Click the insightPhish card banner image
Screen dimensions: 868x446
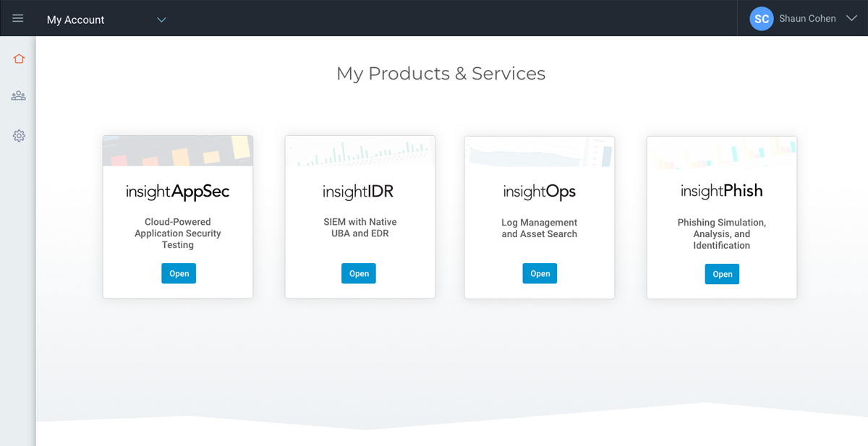pos(722,152)
